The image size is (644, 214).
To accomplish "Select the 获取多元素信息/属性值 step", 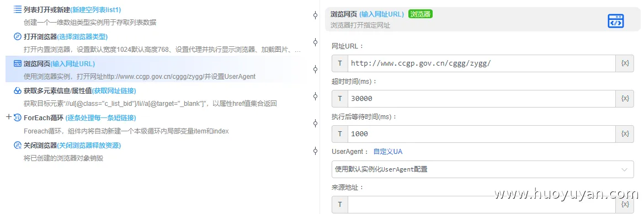I will pyautogui.click(x=57, y=91).
